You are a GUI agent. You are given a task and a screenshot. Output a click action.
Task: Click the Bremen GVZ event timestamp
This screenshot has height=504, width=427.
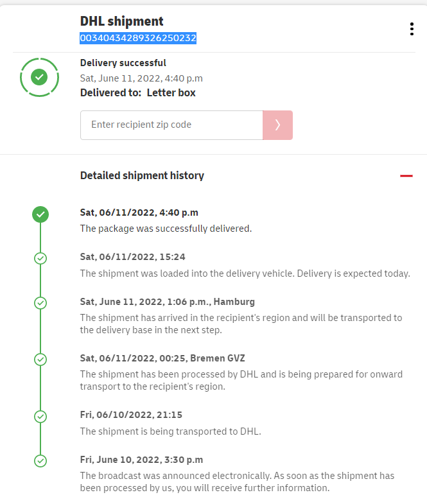coord(162,358)
